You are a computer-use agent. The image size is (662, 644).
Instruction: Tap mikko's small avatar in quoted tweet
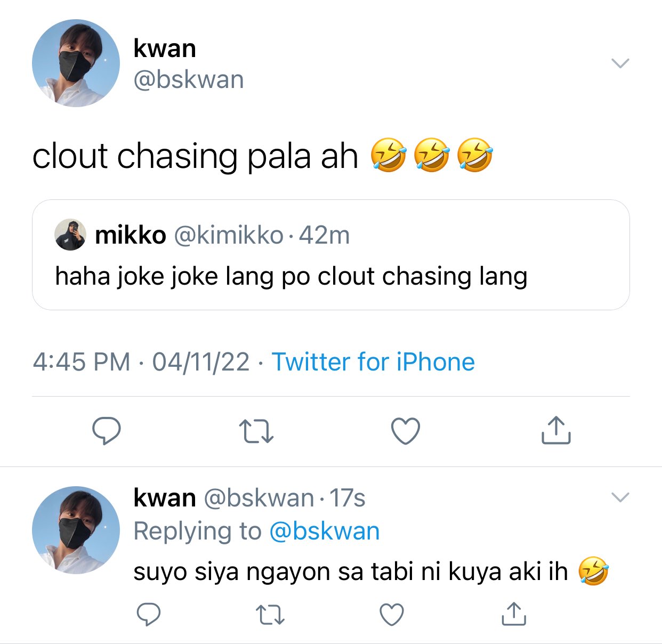(70, 235)
